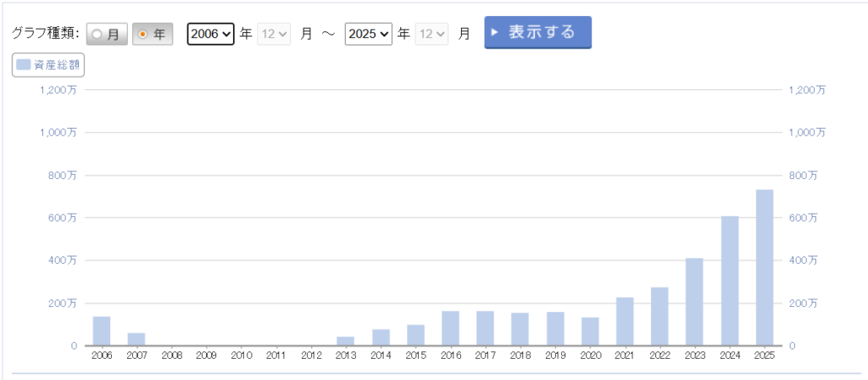This screenshot has height=380, width=868.
Task: Select the 2013 bar
Action: coord(345,341)
